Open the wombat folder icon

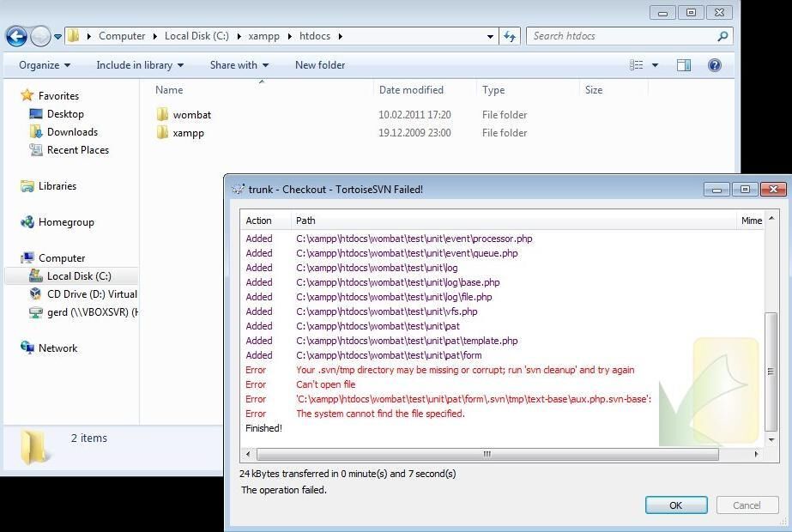(x=163, y=115)
